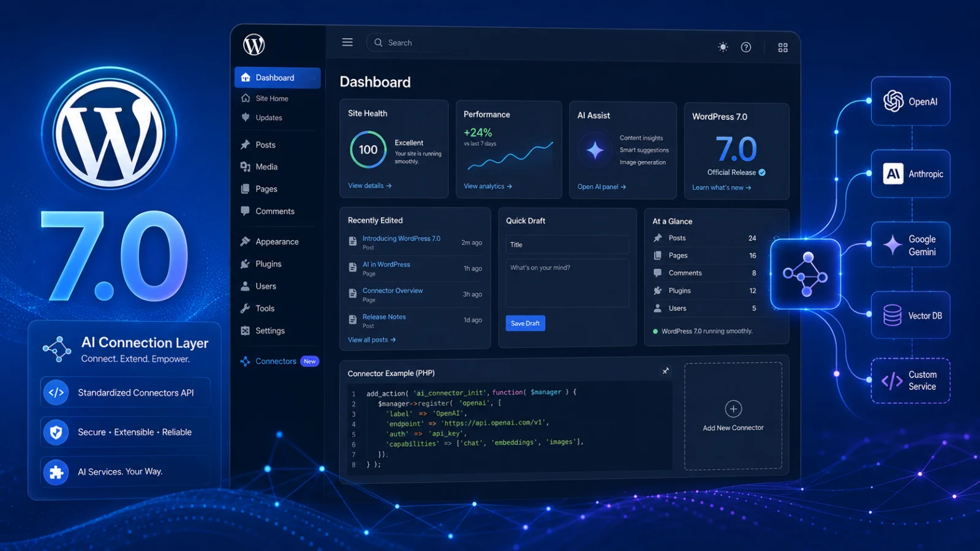Screen dimensions: 980x551
Task: Open the apps grid icon
Action: [x=783, y=48]
